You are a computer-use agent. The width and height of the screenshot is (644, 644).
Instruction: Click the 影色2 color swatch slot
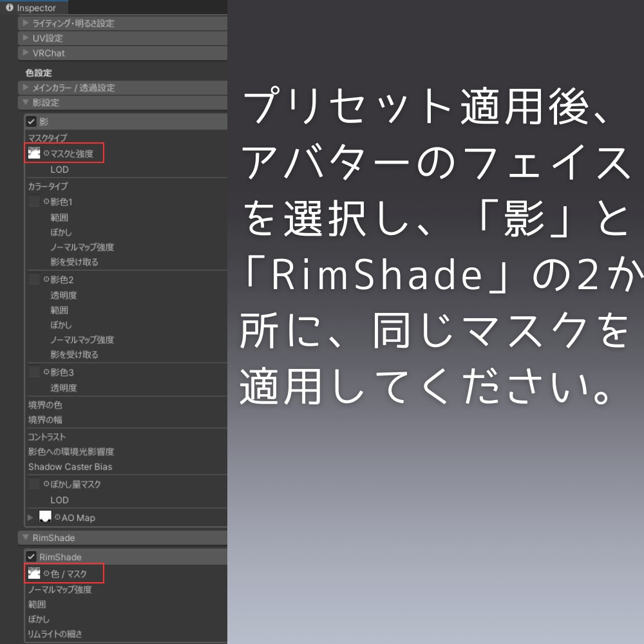[x=34, y=279]
